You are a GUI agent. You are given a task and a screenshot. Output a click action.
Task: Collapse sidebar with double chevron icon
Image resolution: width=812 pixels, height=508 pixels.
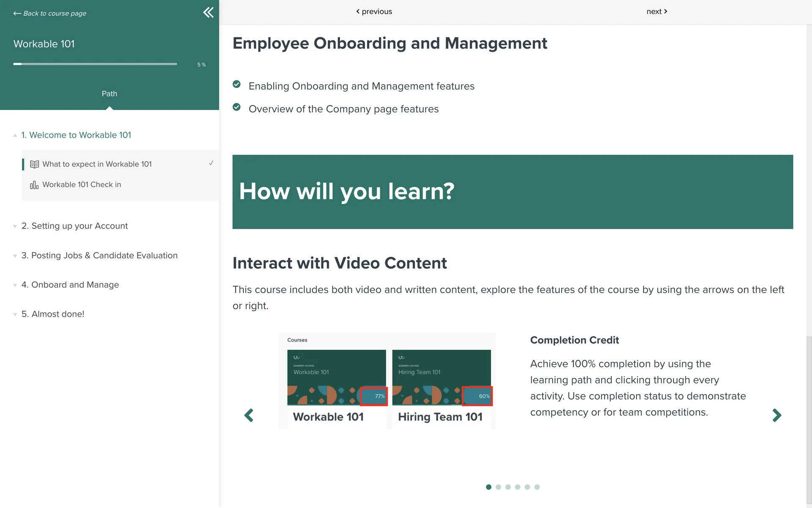pos(208,12)
